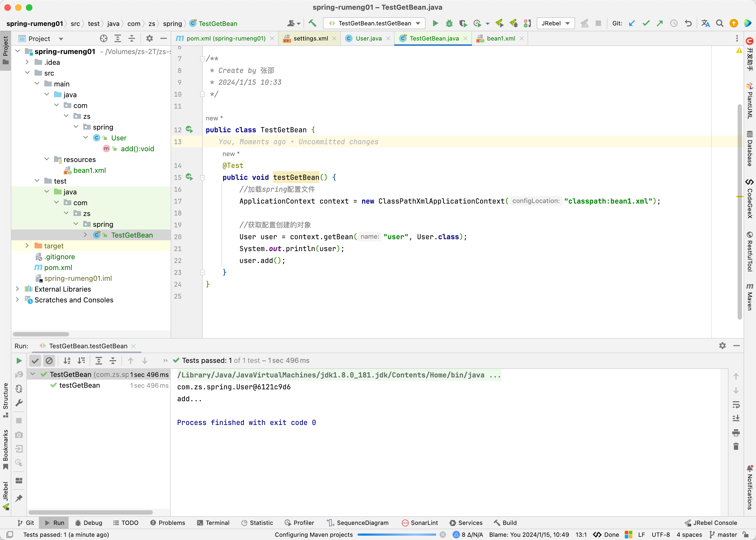Collapse the resources folder
Viewport: 756px width, 540px height.
pyautogui.click(x=47, y=159)
